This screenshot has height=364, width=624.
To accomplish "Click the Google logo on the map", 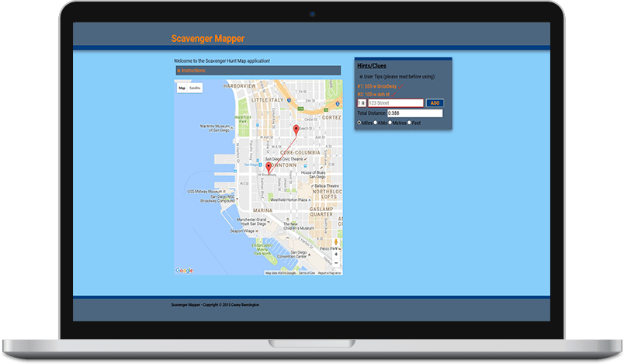I will point(184,271).
